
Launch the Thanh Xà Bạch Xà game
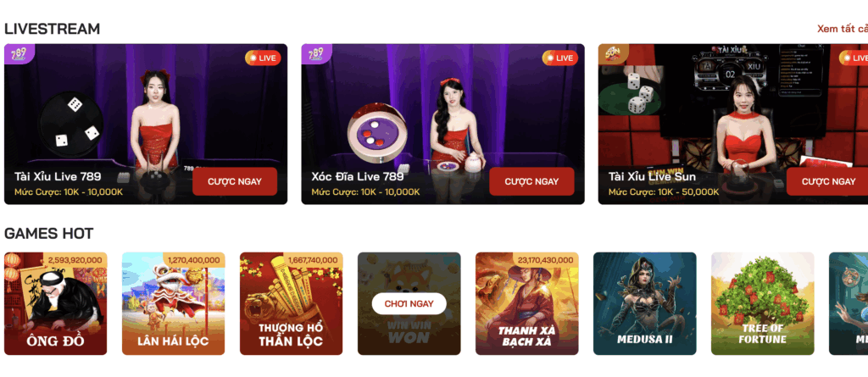(527, 303)
